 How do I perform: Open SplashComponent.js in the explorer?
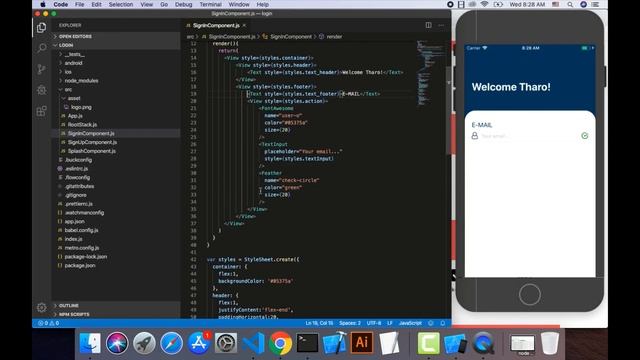(x=116, y=151)
